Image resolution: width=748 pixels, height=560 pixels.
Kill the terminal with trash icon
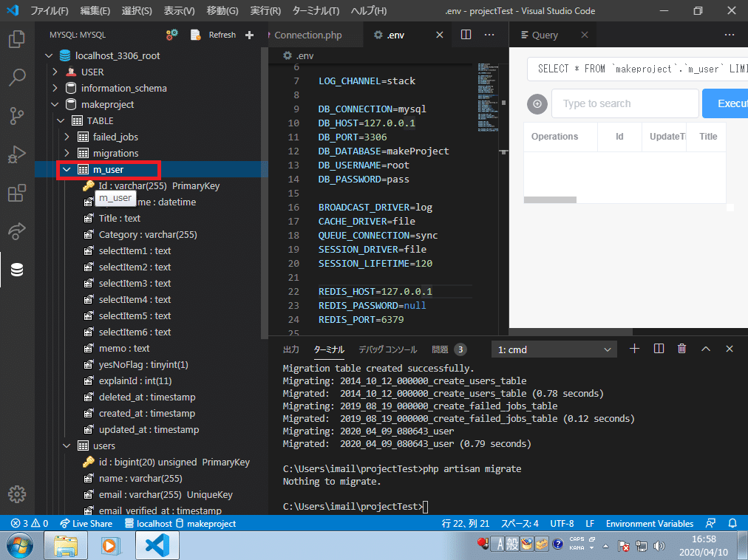pyautogui.click(x=682, y=349)
